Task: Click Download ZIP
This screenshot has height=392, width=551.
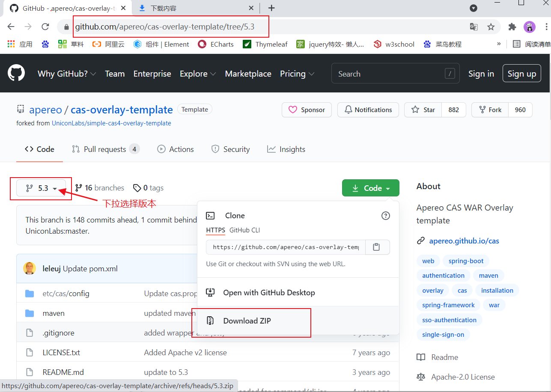Action: [x=247, y=321]
